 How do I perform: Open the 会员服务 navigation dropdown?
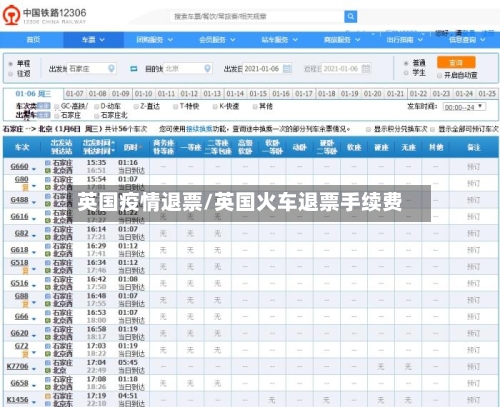[x=217, y=40]
